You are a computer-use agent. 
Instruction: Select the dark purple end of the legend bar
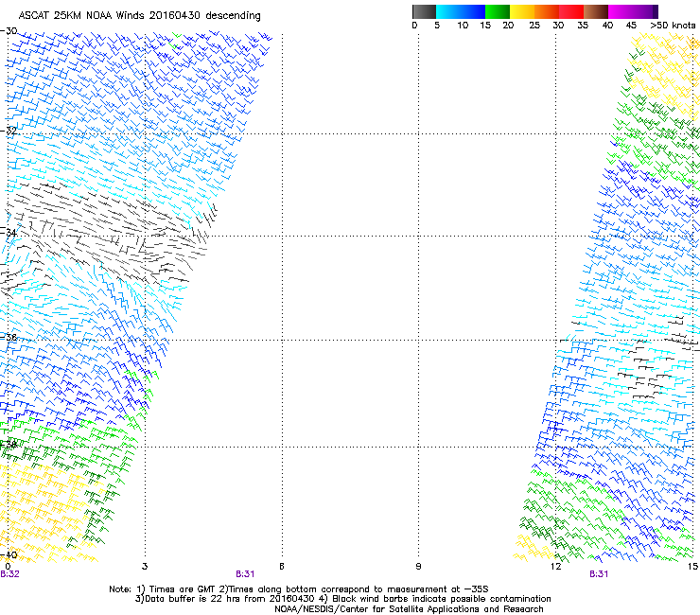tap(656, 11)
